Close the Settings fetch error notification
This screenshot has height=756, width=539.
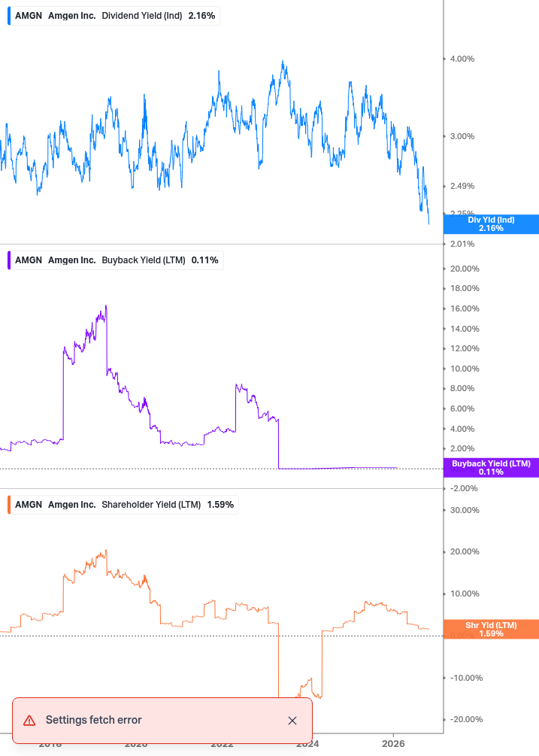click(292, 721)
